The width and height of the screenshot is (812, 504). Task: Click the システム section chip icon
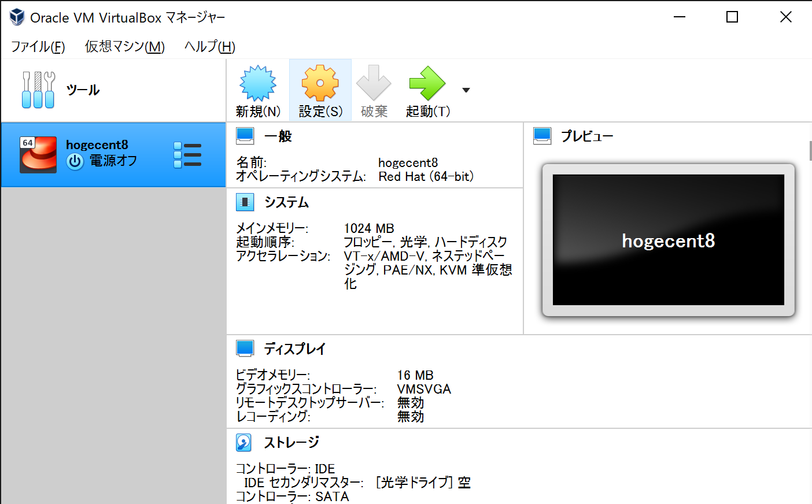click(245, 202)
